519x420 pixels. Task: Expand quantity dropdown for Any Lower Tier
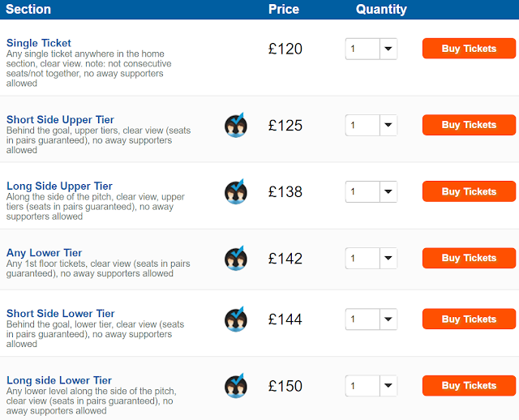[x=371, y=258]
